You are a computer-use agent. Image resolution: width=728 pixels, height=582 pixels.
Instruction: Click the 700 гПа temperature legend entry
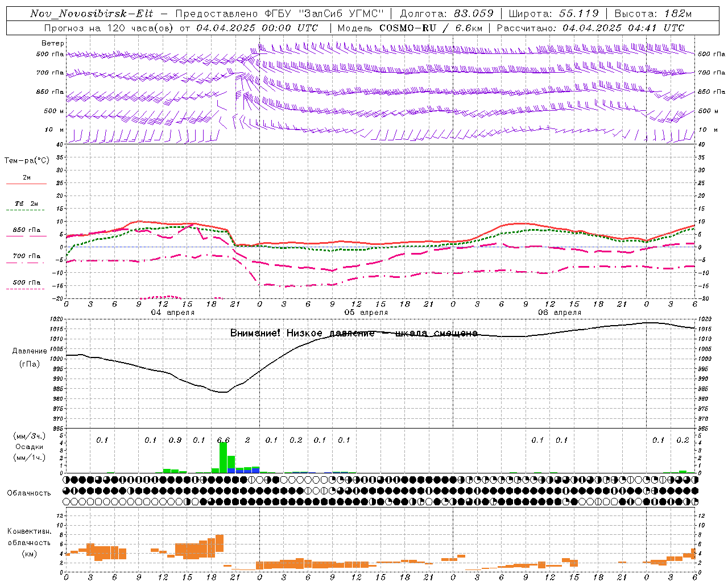click(x=26, y=256)
